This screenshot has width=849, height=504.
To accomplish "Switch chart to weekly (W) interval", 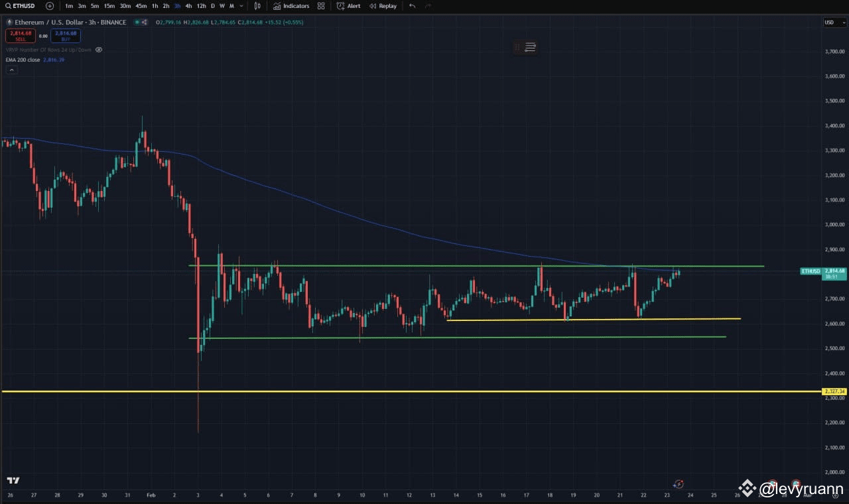I will pos(222,6).
